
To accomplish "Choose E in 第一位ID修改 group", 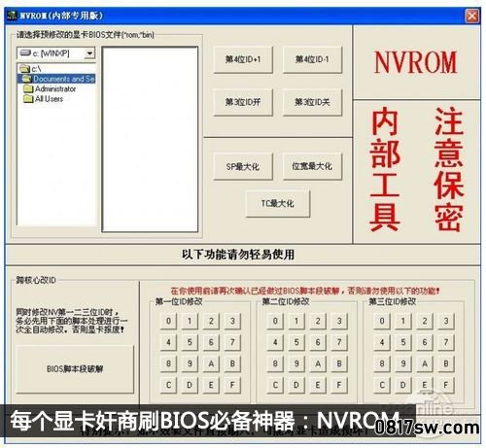I will [211, 385].
